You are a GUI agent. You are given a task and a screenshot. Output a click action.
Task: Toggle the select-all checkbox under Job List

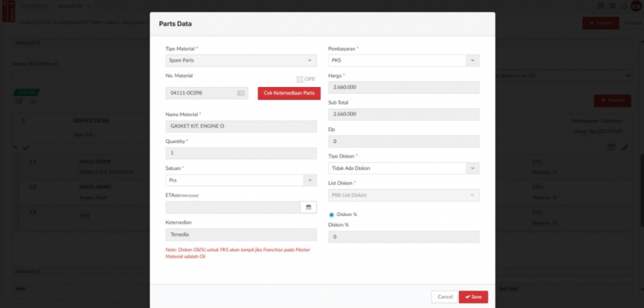coord(19,101)
